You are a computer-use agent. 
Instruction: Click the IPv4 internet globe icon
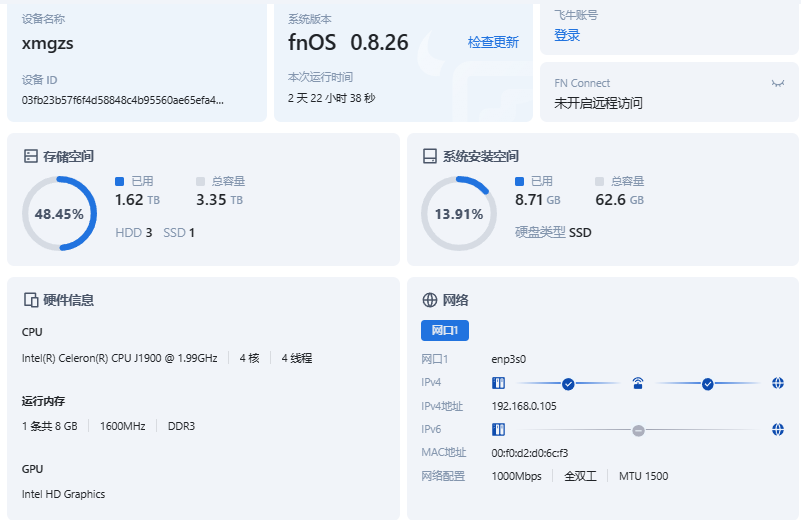click(778, 383)
